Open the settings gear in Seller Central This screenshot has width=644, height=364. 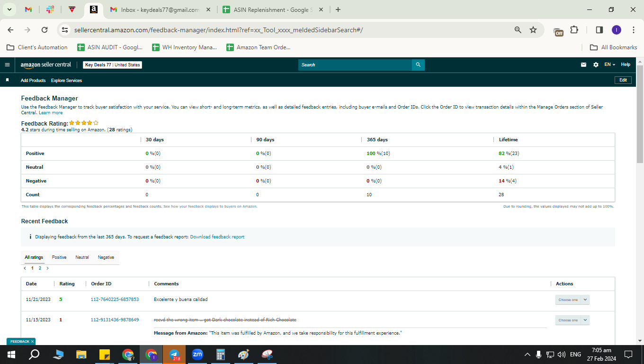pyautogui.click(x=596, y=64)
